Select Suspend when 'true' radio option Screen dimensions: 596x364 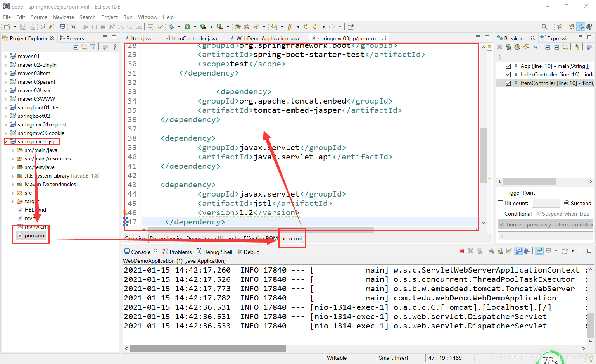[x=538, y=214]
